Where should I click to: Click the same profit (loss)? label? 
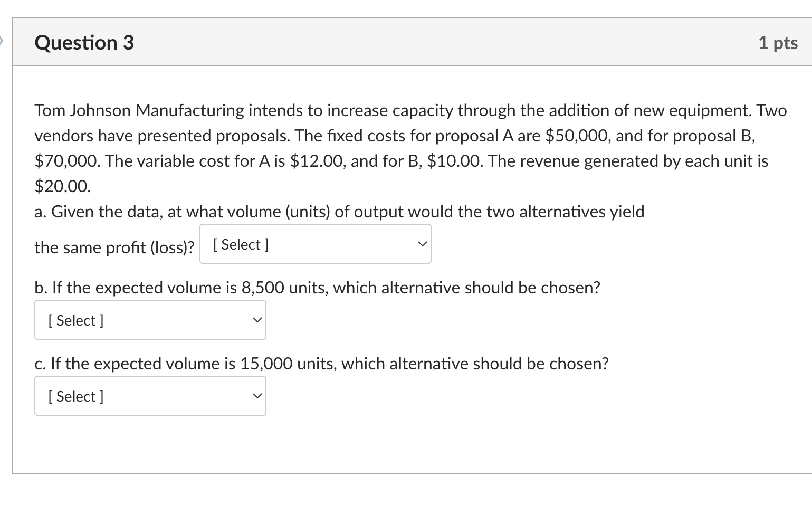point(114,247)
